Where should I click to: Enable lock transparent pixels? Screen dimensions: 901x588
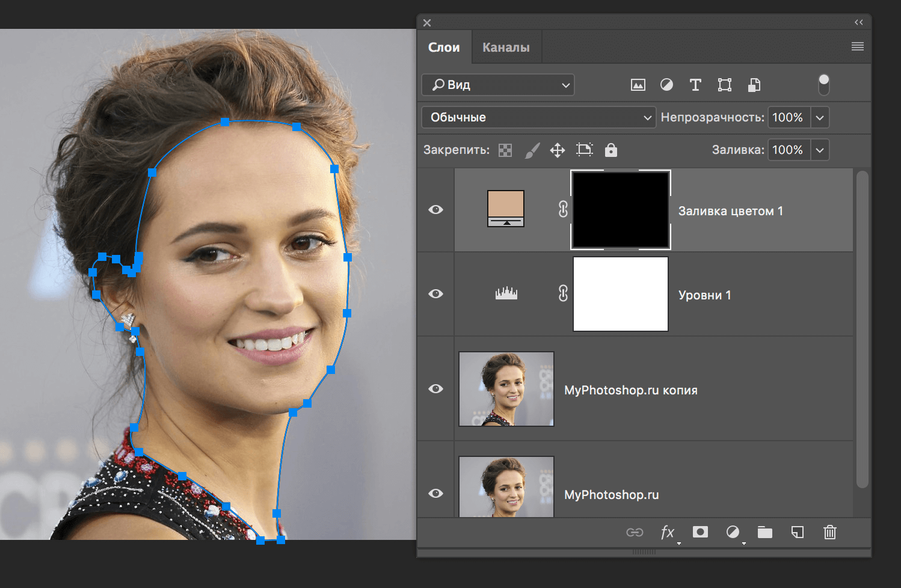[x=505, y=150]
